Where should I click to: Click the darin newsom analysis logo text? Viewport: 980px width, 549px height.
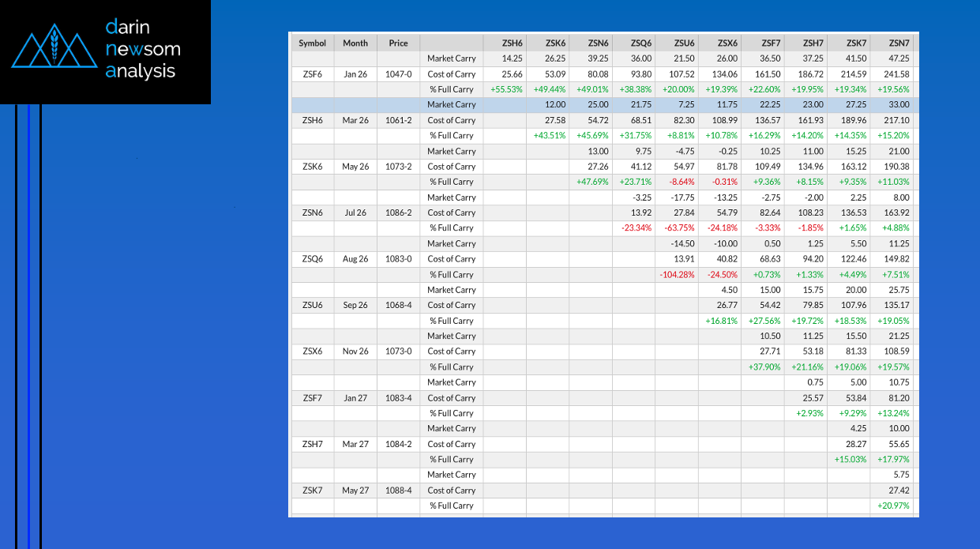pyautogui.click(x=142, y=49)
